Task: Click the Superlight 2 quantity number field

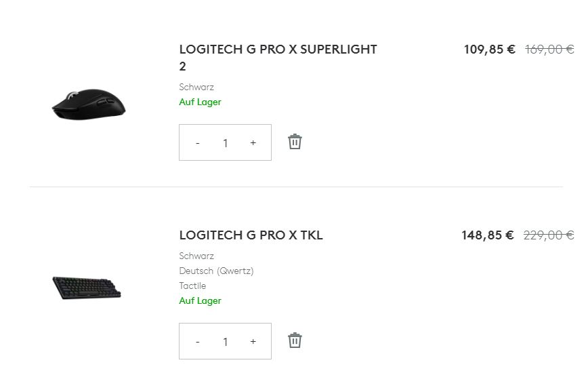Action: (x=226, y=143)
